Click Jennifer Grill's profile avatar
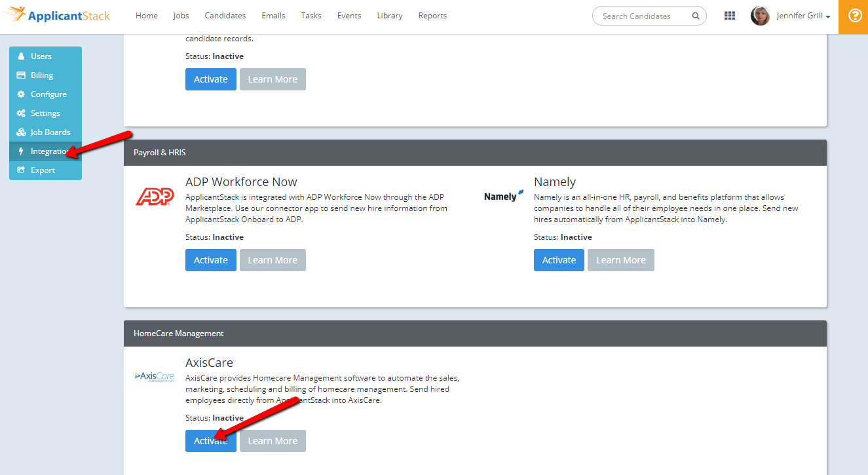 pos(760,16)
